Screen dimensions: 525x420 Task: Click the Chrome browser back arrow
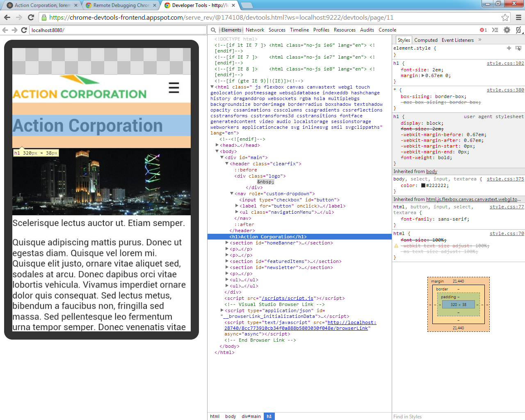click(7, 17)
